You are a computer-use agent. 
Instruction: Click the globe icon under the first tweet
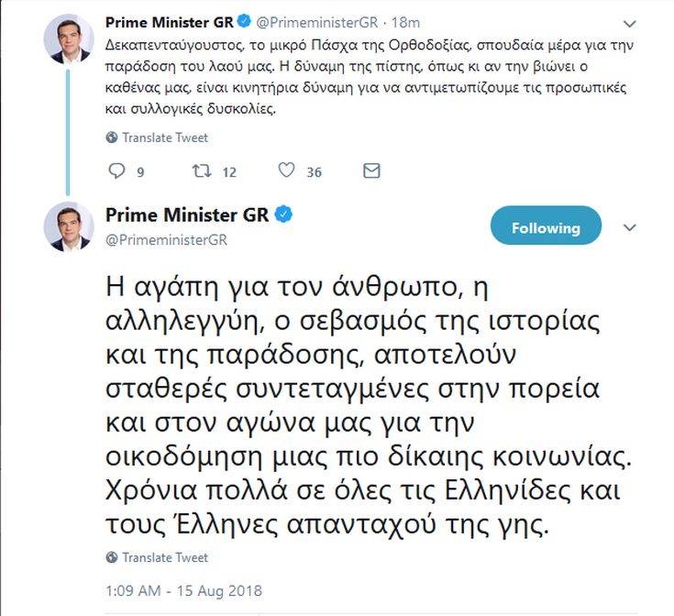(112, 137)
